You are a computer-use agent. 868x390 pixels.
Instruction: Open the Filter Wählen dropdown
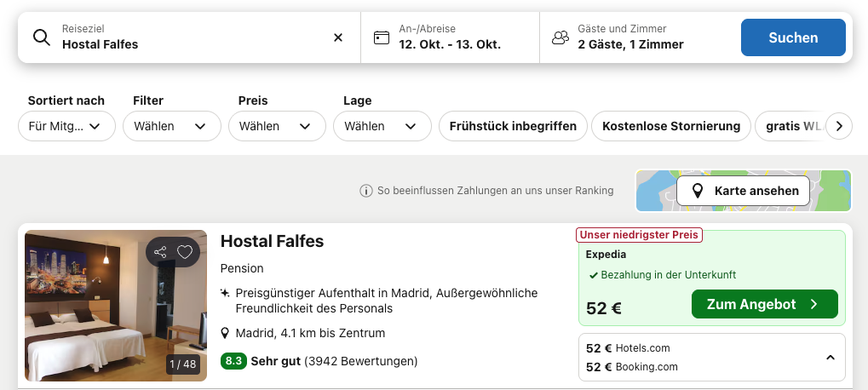coord(171,126)
